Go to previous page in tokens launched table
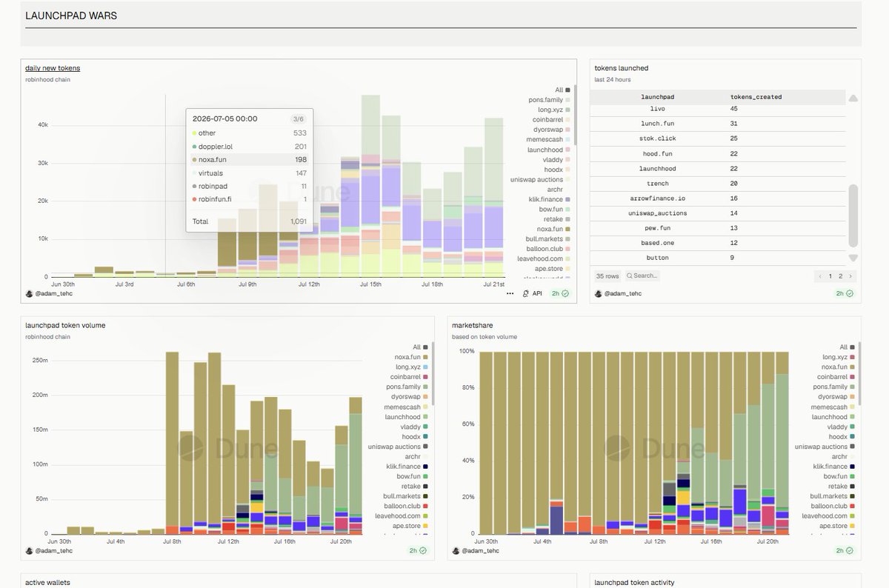Viewport: 889px width, 588px height. 820,276
